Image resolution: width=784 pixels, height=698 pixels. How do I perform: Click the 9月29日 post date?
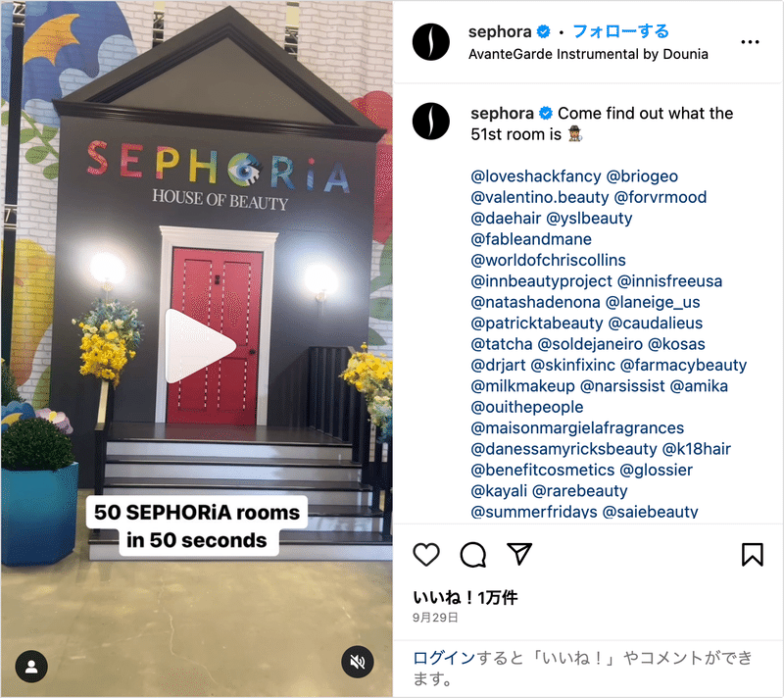pos(435,618)
